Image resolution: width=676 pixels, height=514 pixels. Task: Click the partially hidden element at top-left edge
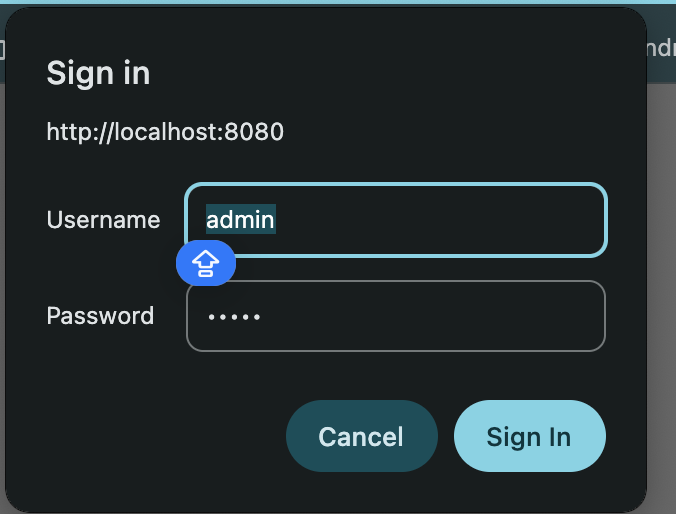(x=3, y=48)
